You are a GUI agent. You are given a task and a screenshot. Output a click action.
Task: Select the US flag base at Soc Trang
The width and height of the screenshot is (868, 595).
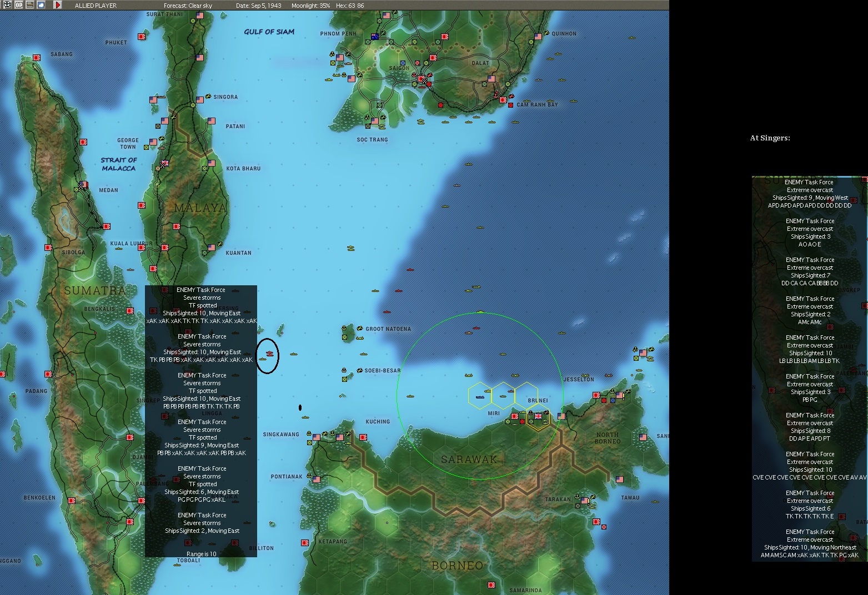375,121
